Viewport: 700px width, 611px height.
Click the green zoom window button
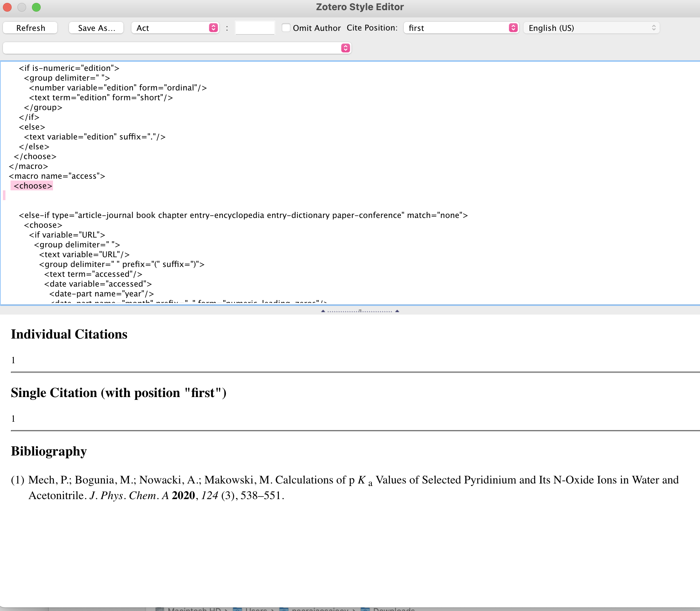36,7
